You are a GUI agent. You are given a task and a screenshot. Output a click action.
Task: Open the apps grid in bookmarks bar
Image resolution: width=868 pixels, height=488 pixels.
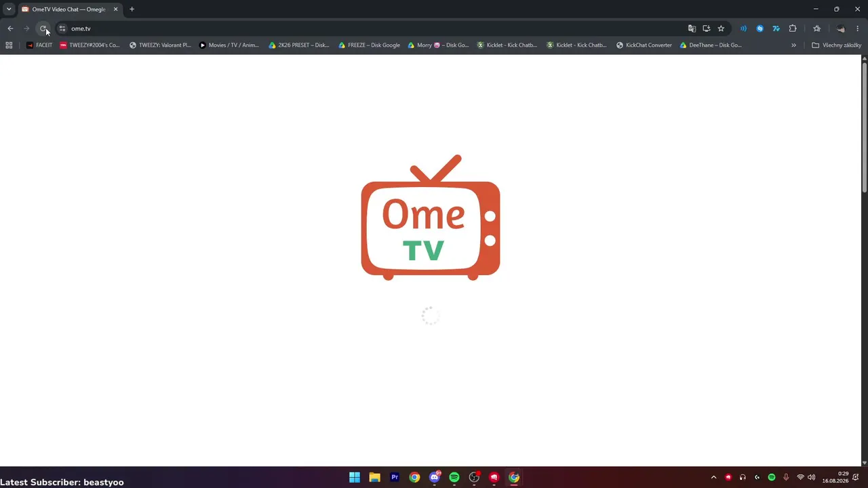[x=9, y=45]
